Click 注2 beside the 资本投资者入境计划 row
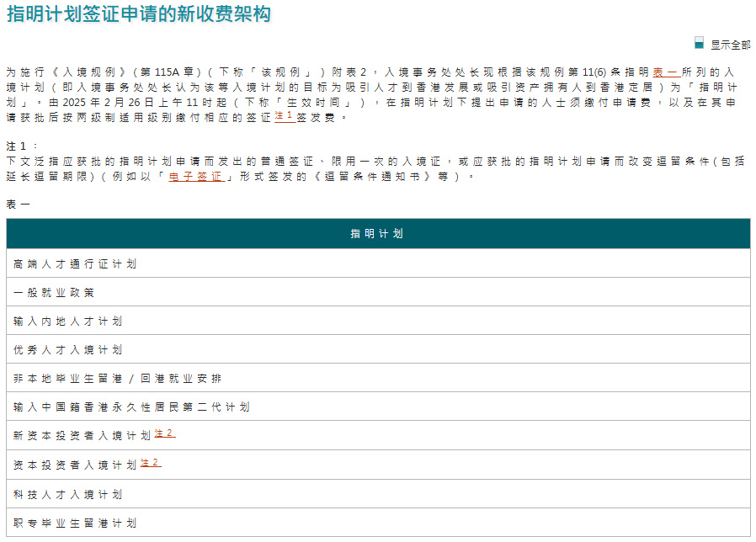 point(151,463)
